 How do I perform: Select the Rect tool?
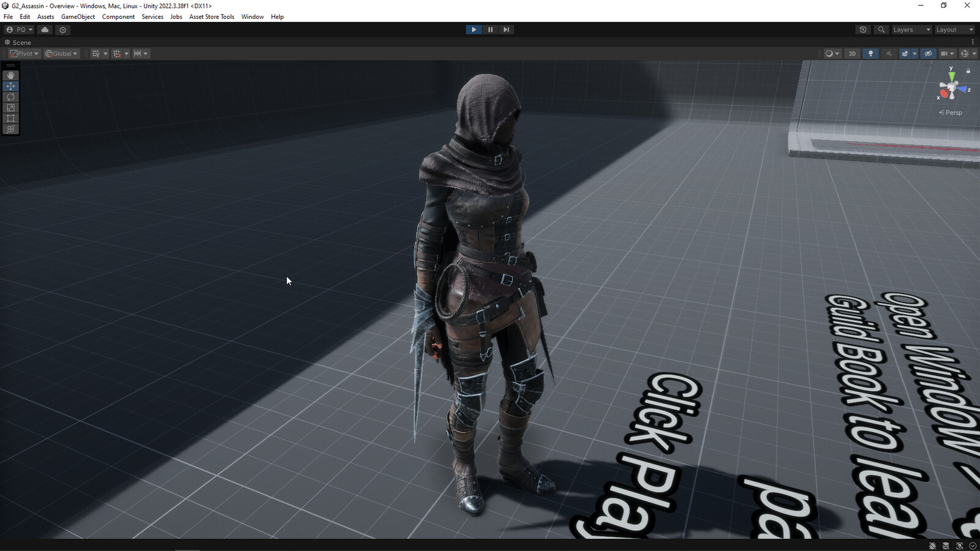[10, 118]
